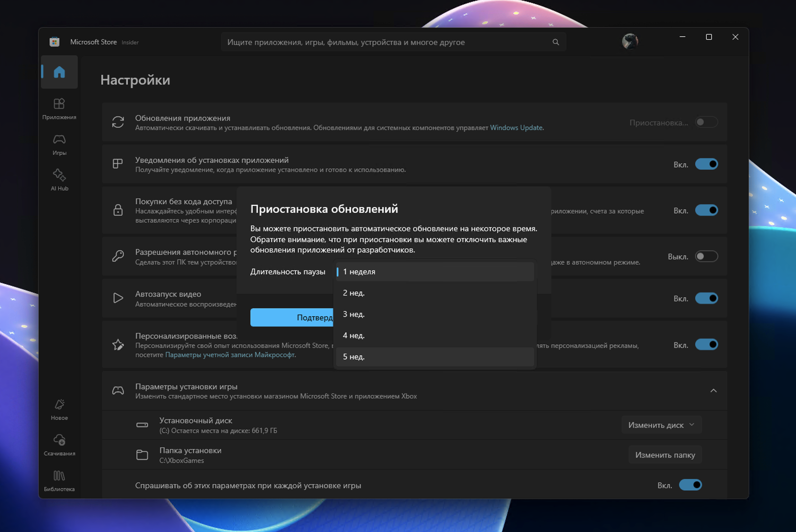Click the Microsoft Store logo icon

click(x=54, y=42)
